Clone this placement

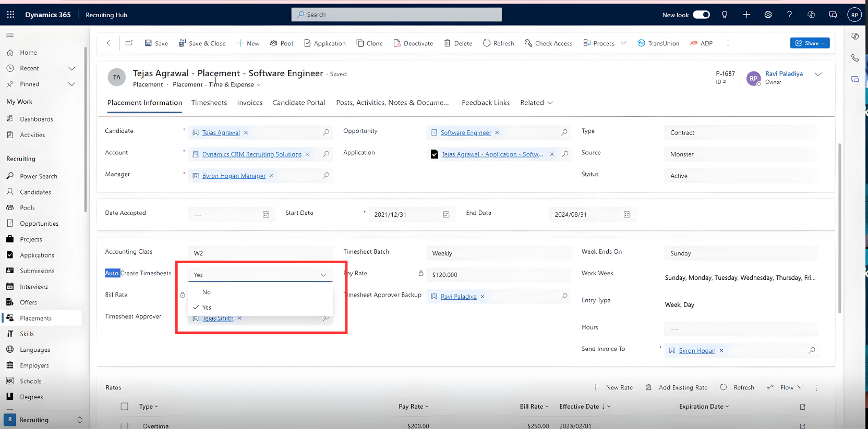pos(369,43)
